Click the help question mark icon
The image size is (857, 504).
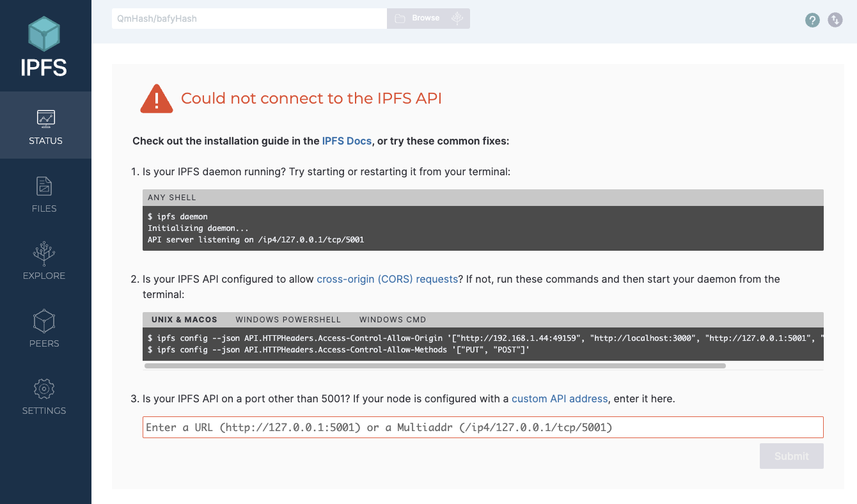tap(812, 20)
